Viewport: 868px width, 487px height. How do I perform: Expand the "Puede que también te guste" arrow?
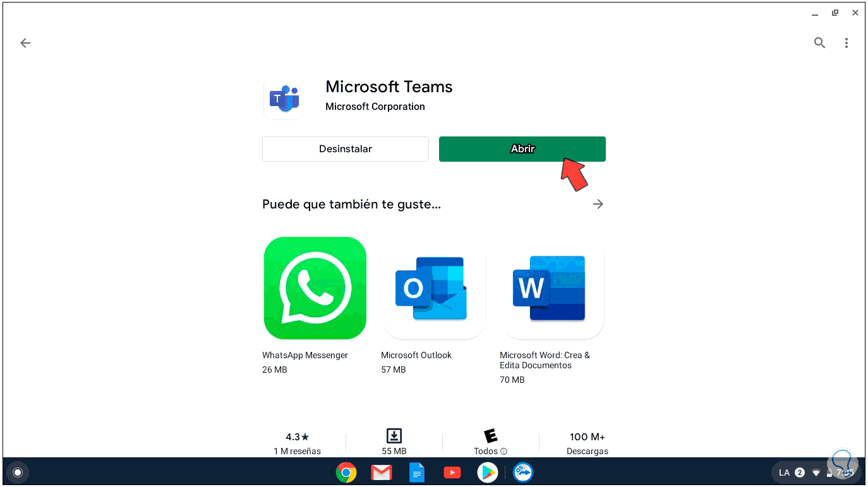tap(598, 204)
